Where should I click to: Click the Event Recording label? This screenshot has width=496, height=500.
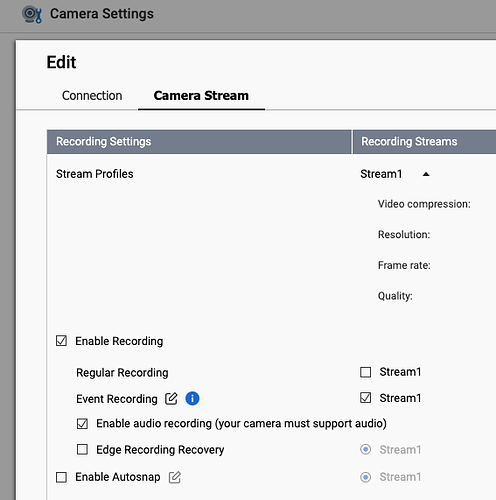point(117,399)
